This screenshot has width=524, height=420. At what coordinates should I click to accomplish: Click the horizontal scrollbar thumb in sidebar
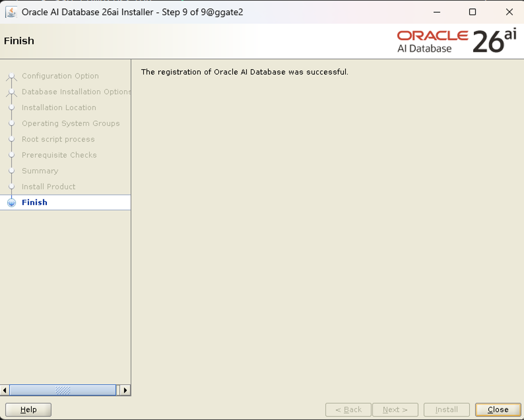tap(63, 390)
